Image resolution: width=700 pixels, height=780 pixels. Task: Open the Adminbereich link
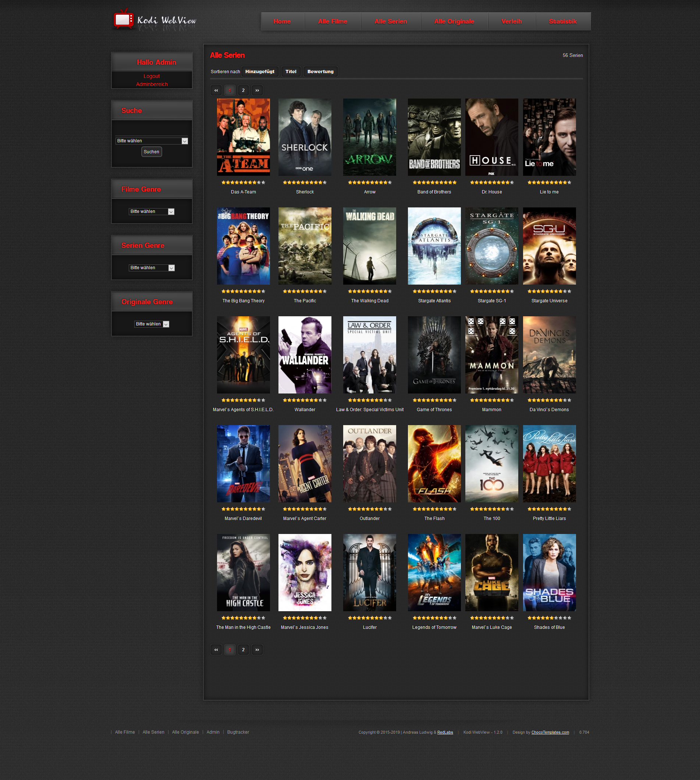click(x=152, y=84)
